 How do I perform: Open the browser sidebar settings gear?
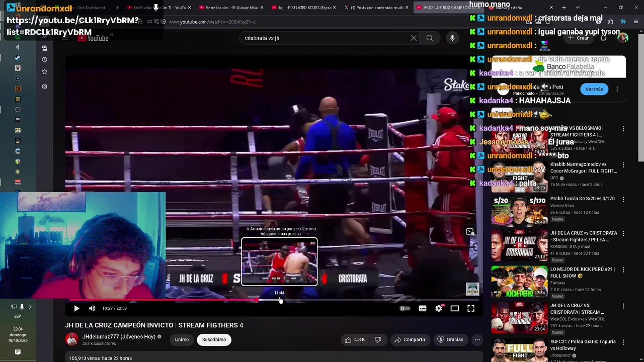[x=44, y=86]
